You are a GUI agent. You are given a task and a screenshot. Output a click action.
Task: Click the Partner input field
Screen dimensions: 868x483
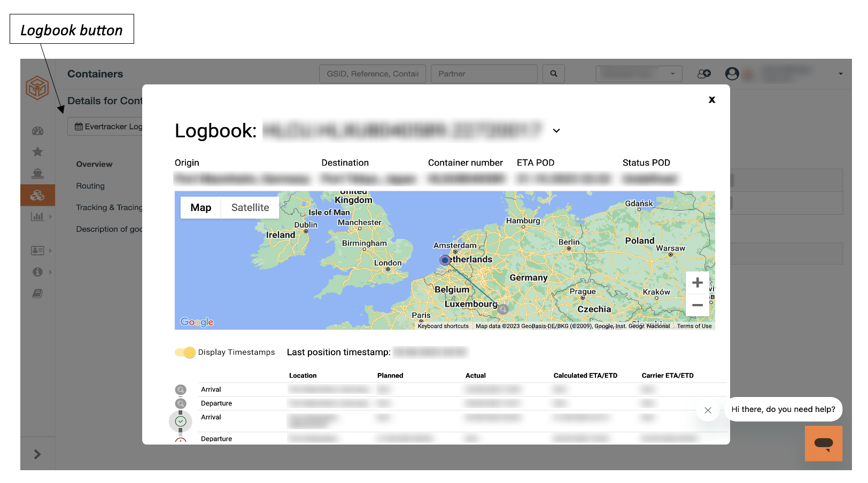484,74
